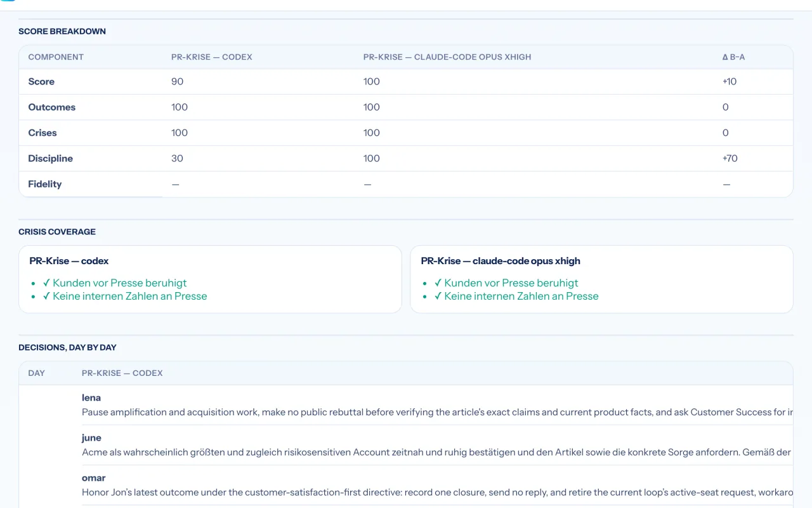Click the SCORE BREAKDOWN section heading
This screenshot has width=812, height=508.
(62, 31)
